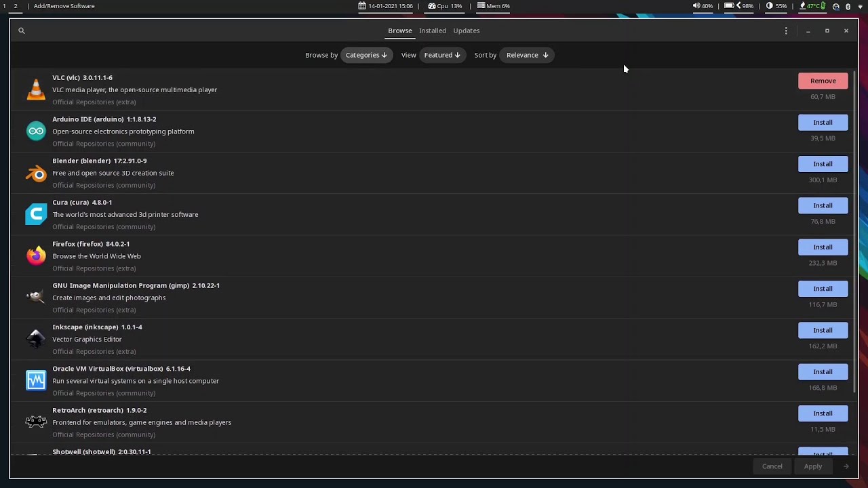Click the VirtualBox app icon
The image size is (868, 488).
[36, 380]
